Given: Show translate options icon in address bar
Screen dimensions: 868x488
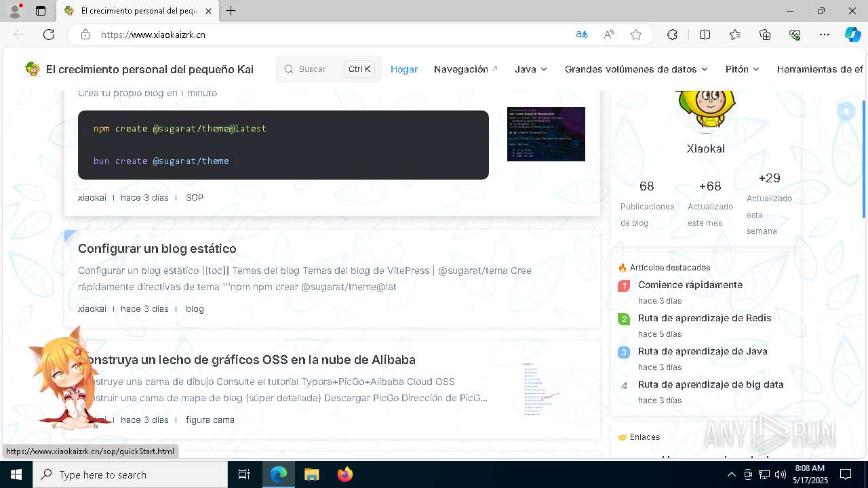Looking at the screenshot, I should pyautogui.click(x=581, y=35).
